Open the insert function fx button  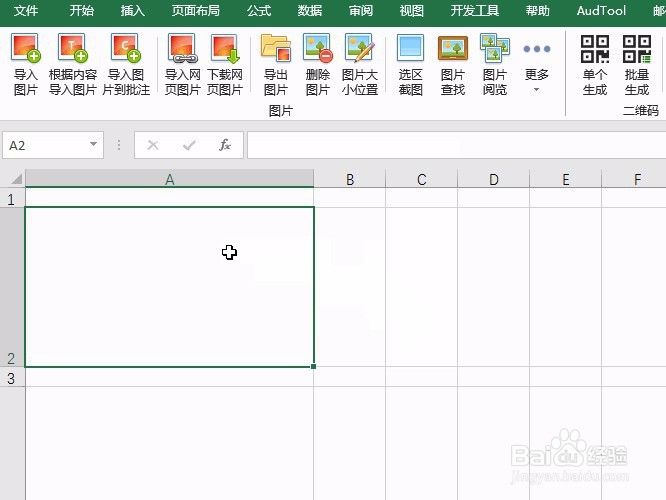pyautogui.click(x=225, y=145)
